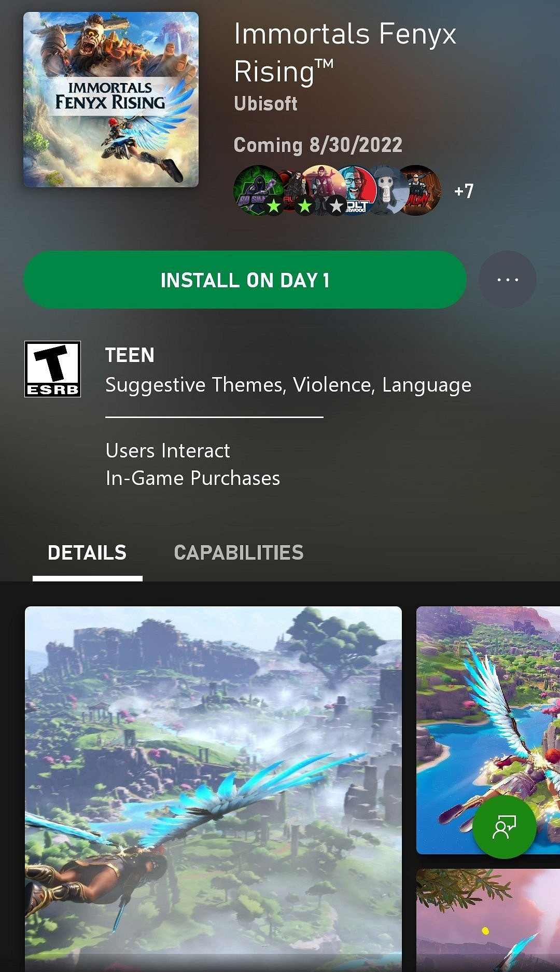This screenshot has height=972, width=560.
Task: View the large flying over valley screenshot
Action: (213, 788)
